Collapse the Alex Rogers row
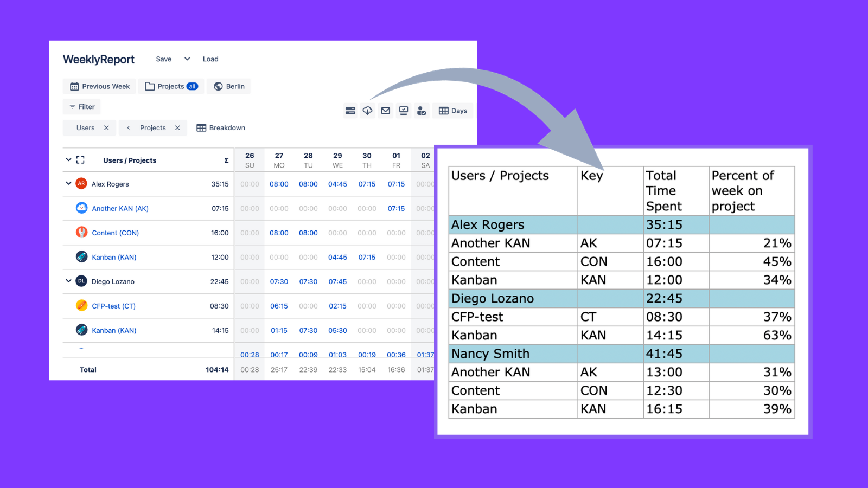 [x=68, y=184]
